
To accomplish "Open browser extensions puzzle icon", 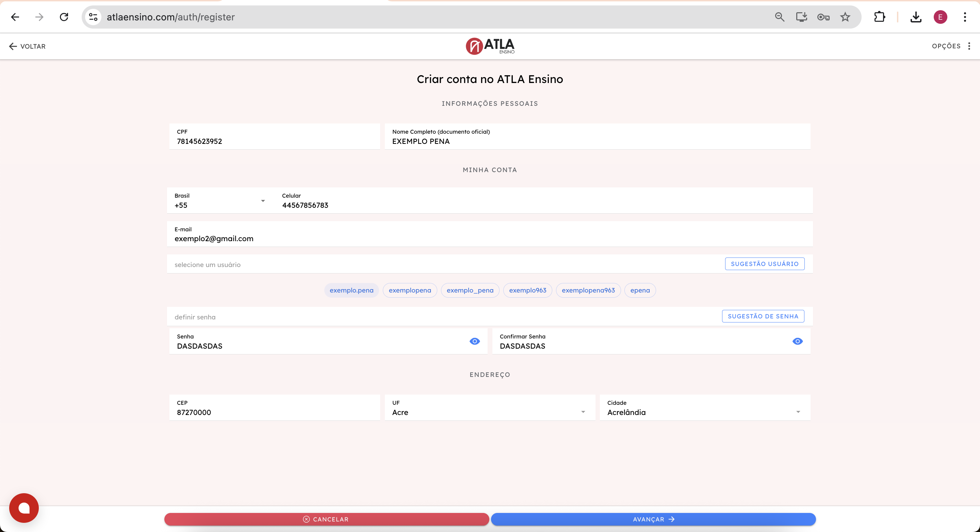I will pyautogui.click(x=879, y=17).
